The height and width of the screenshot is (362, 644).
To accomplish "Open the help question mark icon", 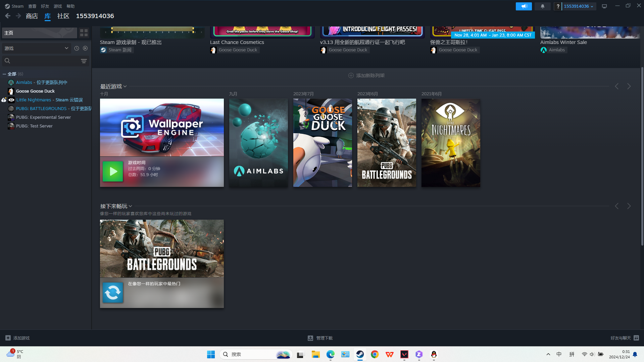I will [558, 6].
